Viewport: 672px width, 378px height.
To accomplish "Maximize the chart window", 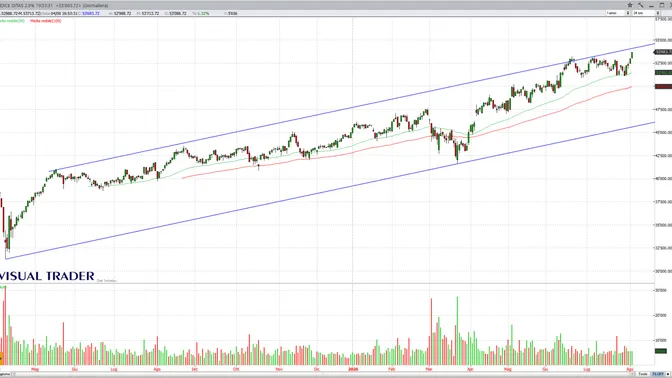I will click(662, 5).
